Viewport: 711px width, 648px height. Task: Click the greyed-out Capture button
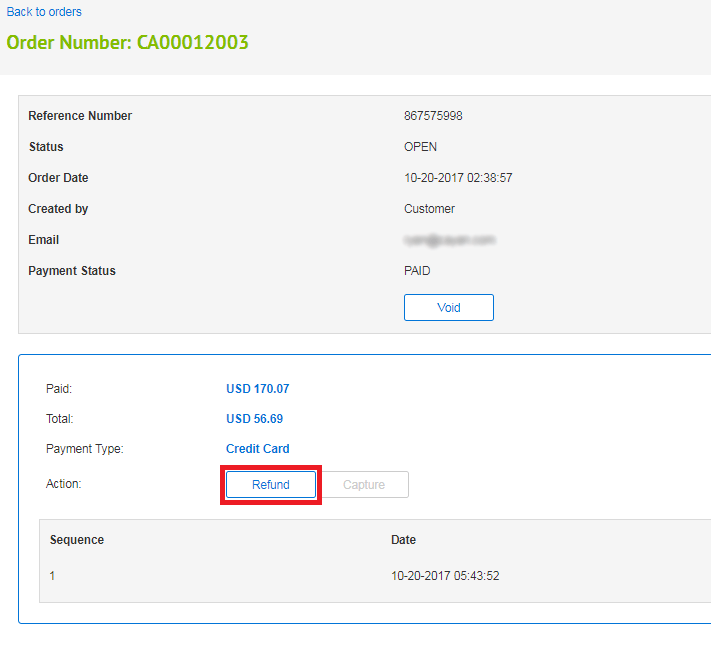(x=364, y=484)
